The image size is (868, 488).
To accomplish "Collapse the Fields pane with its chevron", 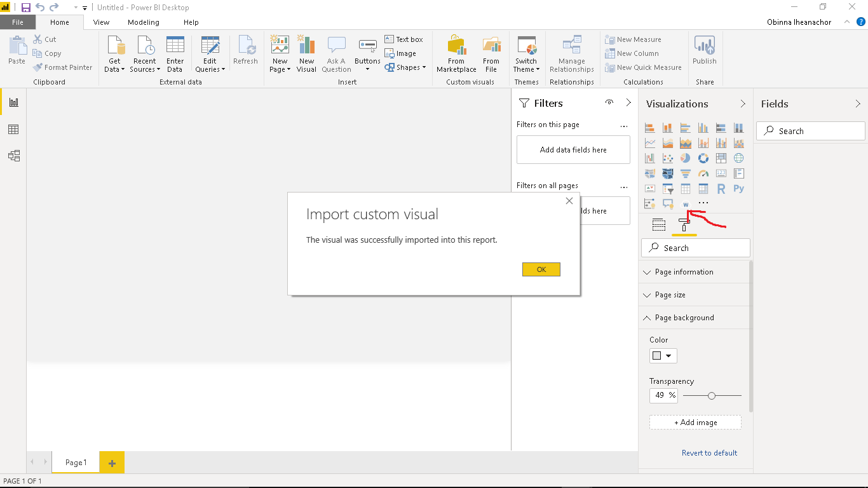I will coord(858,104).
